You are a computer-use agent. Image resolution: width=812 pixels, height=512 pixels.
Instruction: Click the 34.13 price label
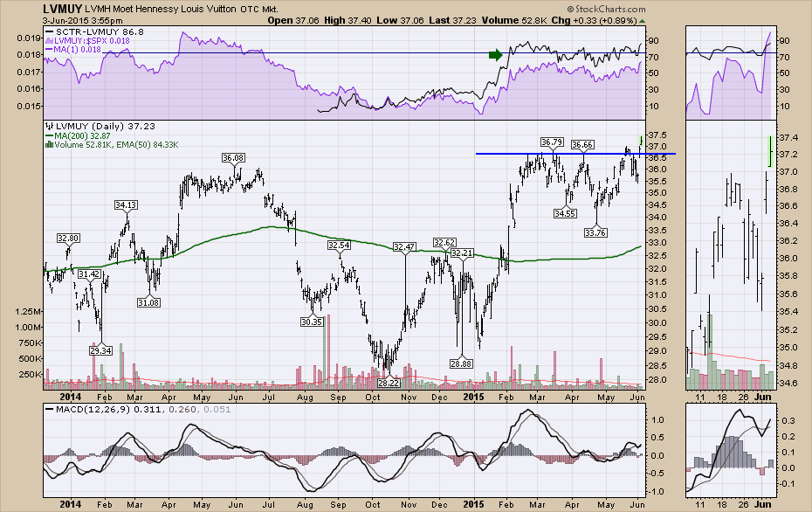tap(126, 205)
